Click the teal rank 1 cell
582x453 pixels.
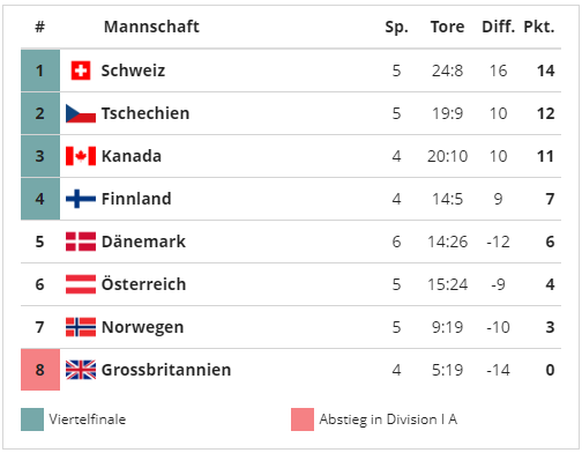(40, 71)
